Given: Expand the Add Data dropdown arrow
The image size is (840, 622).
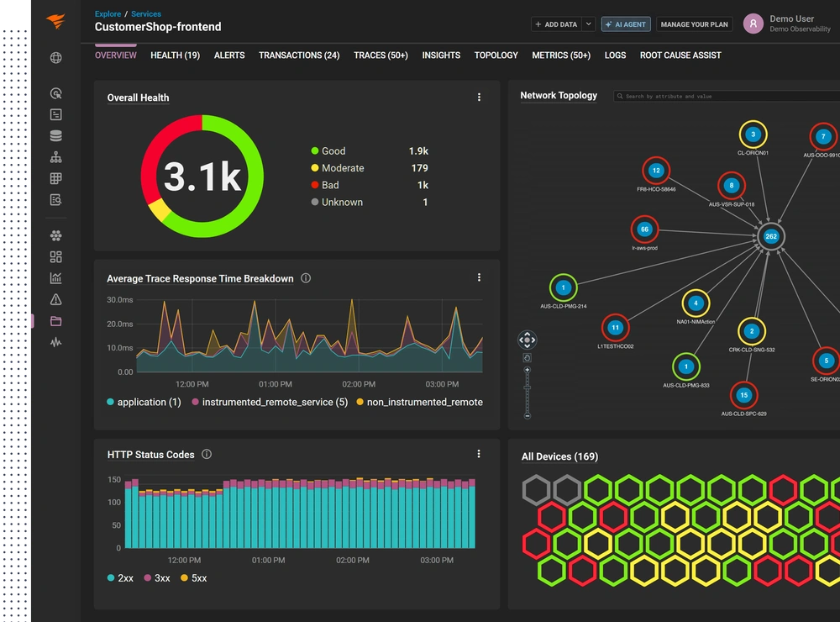Looking at the screenshot, I should (x=589, y=24).
